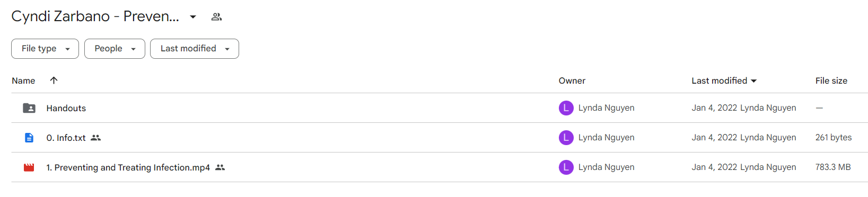Expand the File type filter
Viewport: 868px width, 197px height.
(x=45, y=49)
